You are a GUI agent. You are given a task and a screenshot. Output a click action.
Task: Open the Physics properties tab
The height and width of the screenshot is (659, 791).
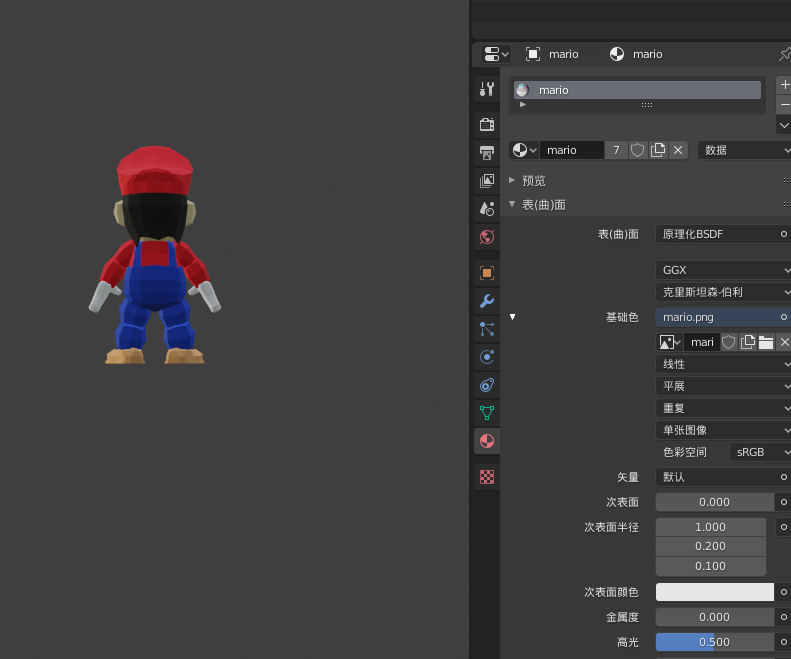pyautogui.click(x=487, y=357)
